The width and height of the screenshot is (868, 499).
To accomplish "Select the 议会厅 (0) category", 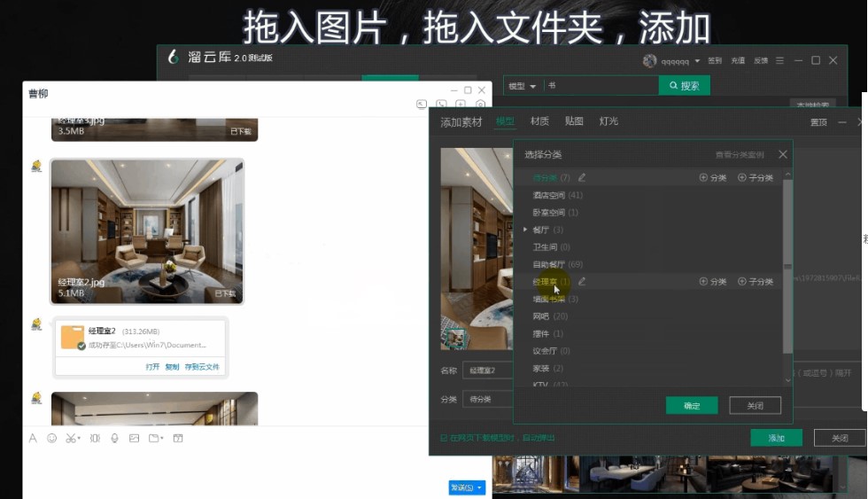I will coord(551,351).
